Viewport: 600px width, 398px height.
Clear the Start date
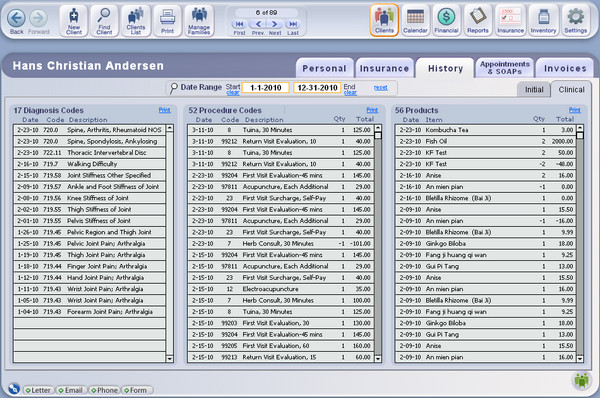pyautogui.click(x=233, y=93)
